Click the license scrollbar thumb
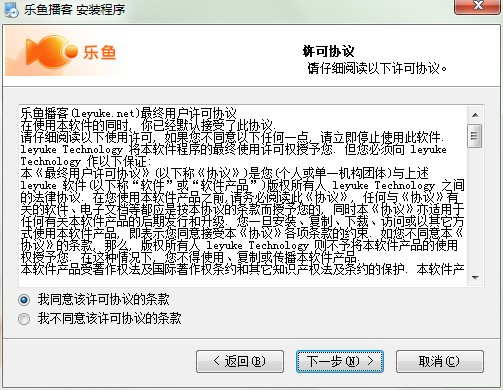 click(475, 136)
